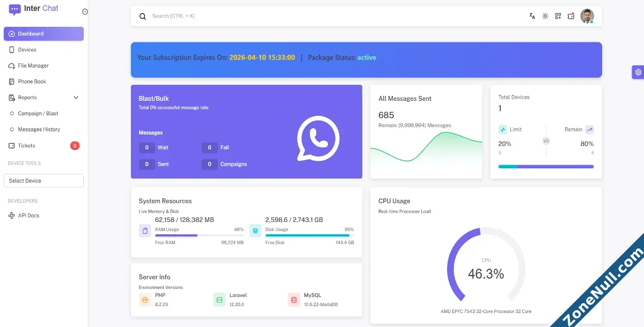This screenshot has height=327, width=644.
Task: Click the ticket notification icon in the top bar
Action: coord(571,16)
